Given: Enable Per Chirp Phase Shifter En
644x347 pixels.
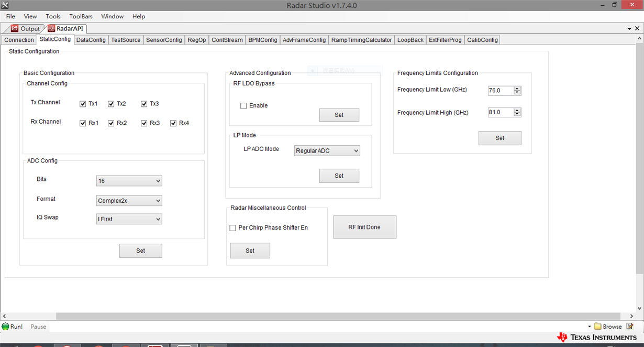Looking at the screenshot, I should click(233, 228).
